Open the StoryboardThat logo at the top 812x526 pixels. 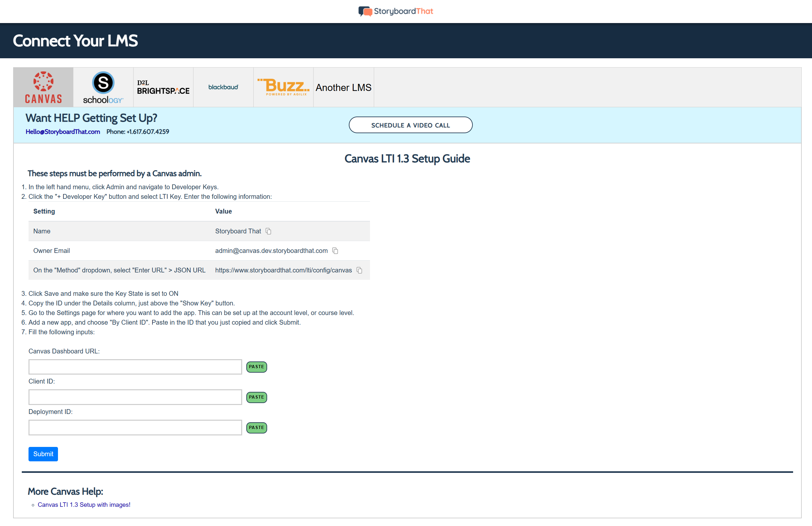(395, 11)
